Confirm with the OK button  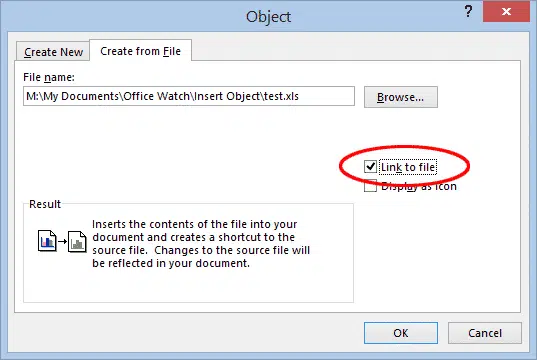[401, 333]
